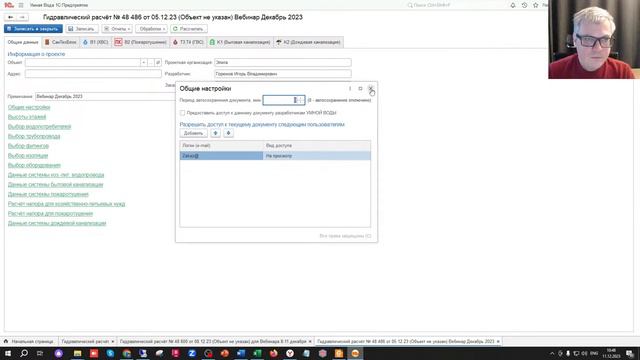The height and width of the screenshot is (360, 640).
Task: Move selected user row down with arrow
Action: click(x=228, y=133)
